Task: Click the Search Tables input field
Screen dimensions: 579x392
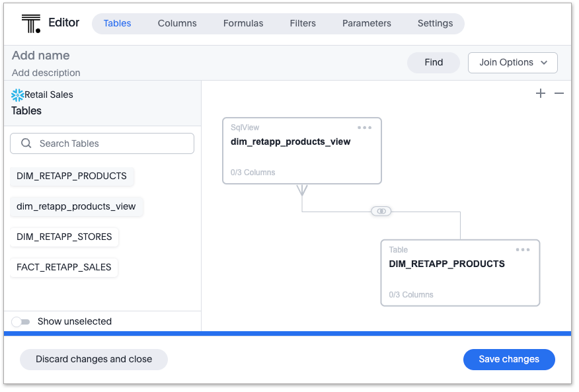Action: pyautogui.click(x=109, y=143)
